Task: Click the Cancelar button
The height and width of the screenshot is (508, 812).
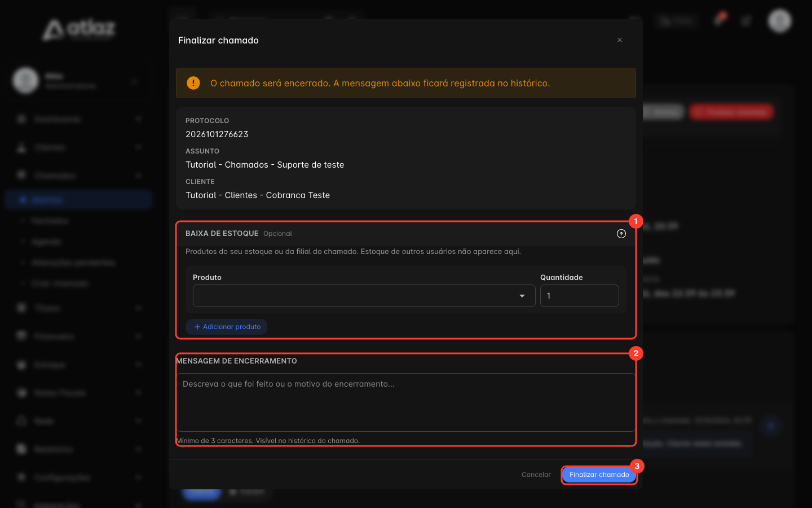Action: [536, 475]
